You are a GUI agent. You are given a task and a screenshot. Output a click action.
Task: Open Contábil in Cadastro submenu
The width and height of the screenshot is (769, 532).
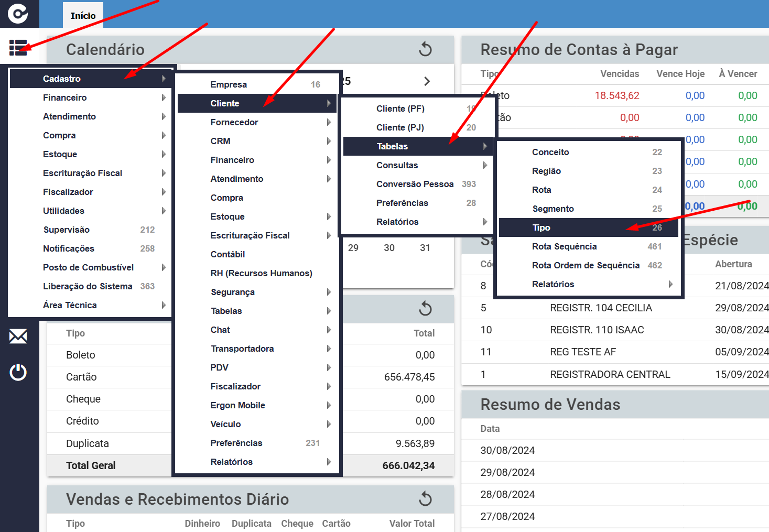257,254
